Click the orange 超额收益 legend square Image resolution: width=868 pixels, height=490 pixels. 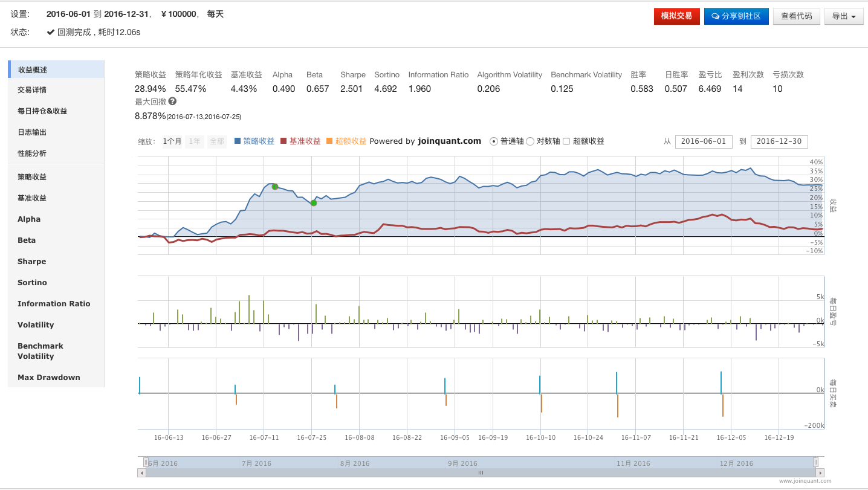point(329,141)
